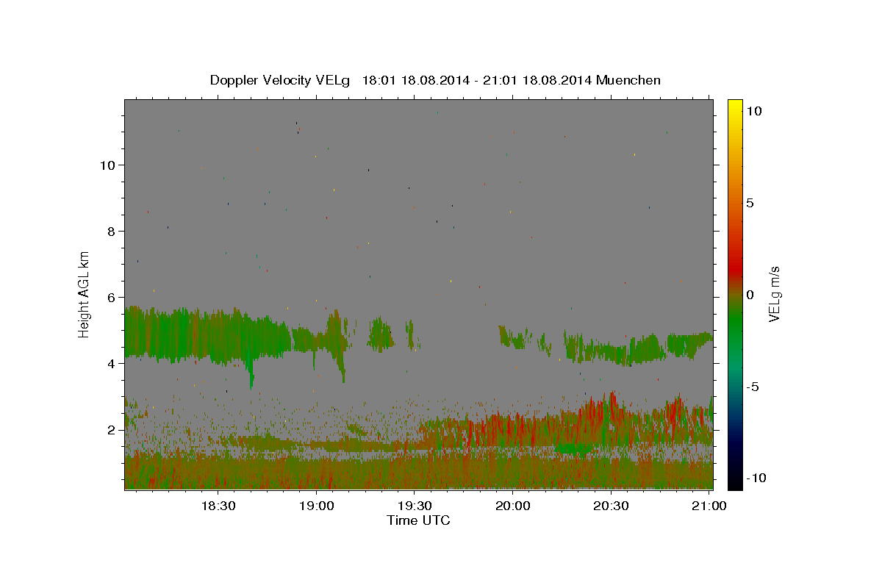Click the height axis label '6'
The width and height of the screenshot is (882, 588).
[112, 298]
